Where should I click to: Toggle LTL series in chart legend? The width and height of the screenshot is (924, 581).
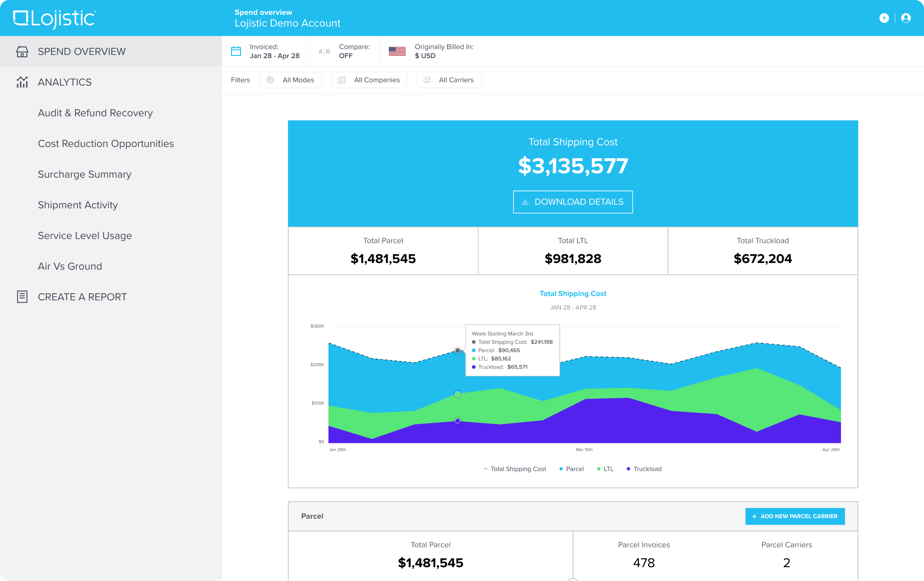point(605,469)
